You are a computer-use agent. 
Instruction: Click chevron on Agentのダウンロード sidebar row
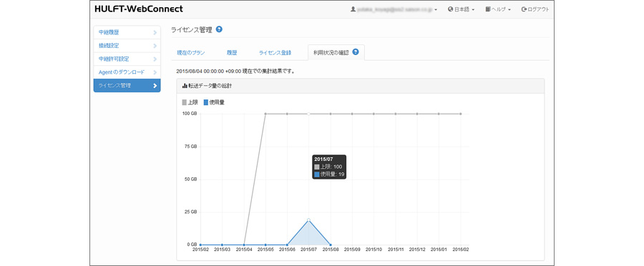[155, 72]
